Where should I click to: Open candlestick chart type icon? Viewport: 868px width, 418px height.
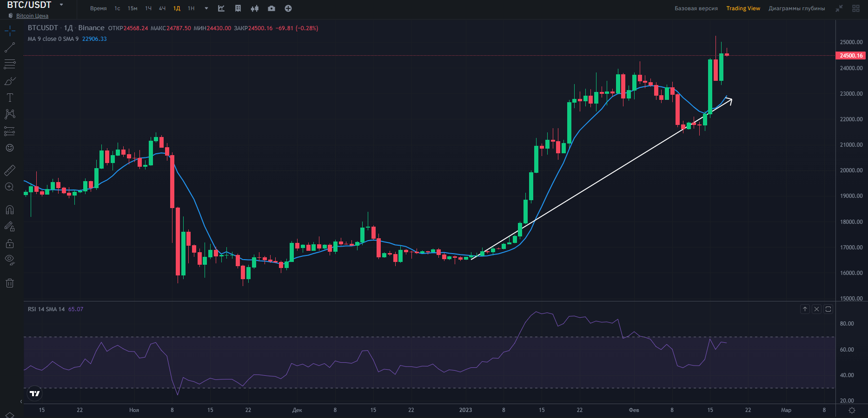click(x=254, y=8)
